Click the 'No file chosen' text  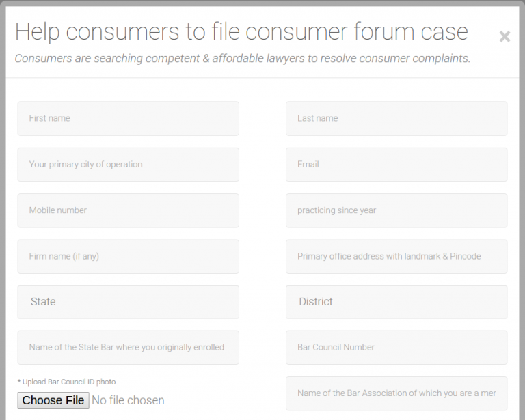click(x=128, y=400)
